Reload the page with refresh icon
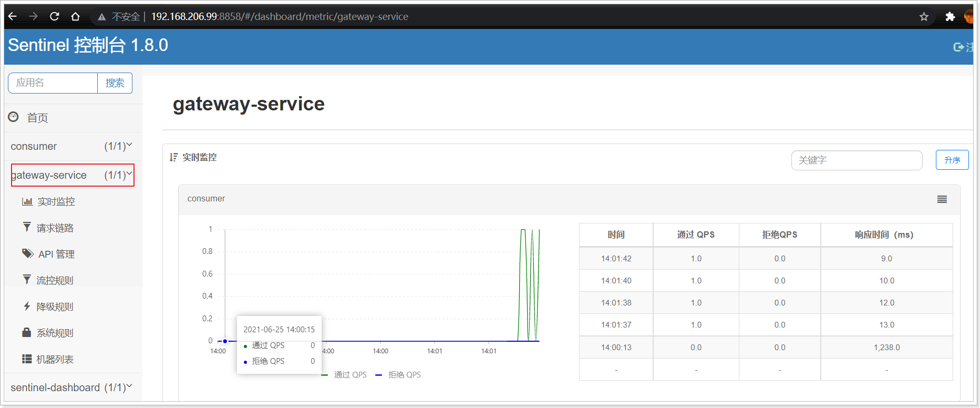This screenshot has height=408, width=980. click(x=54, y=16)
